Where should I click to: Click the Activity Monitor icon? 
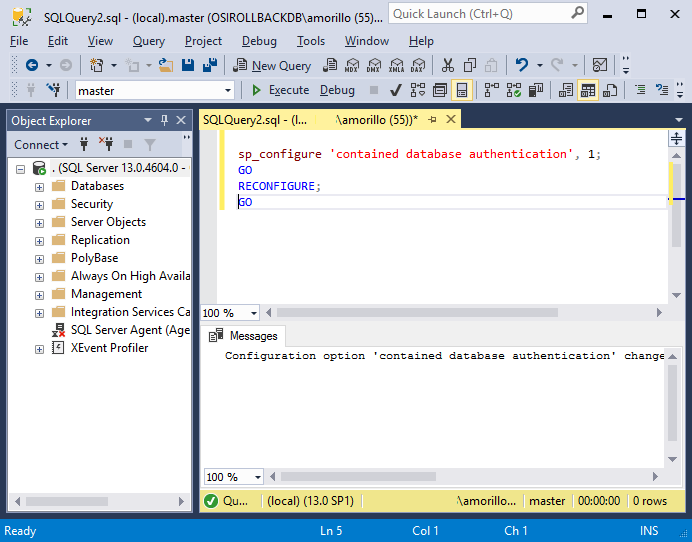600,65
